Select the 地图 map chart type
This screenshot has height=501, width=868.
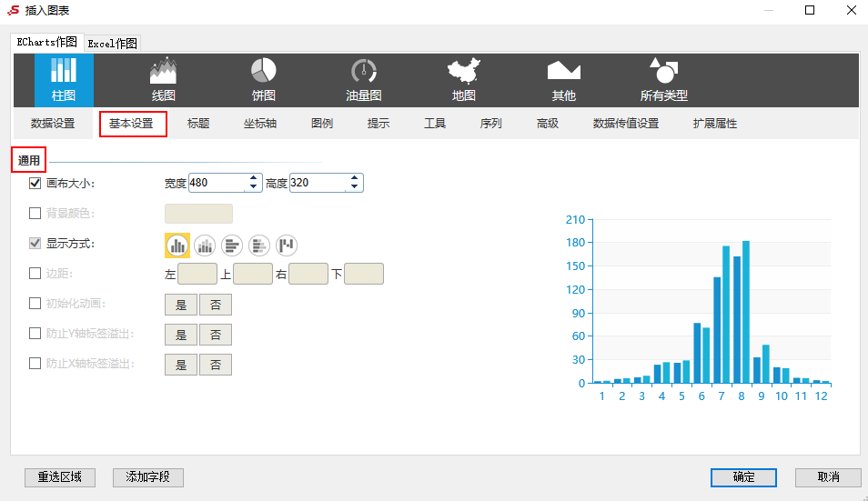pyautogui.click(x=464, y=80)
